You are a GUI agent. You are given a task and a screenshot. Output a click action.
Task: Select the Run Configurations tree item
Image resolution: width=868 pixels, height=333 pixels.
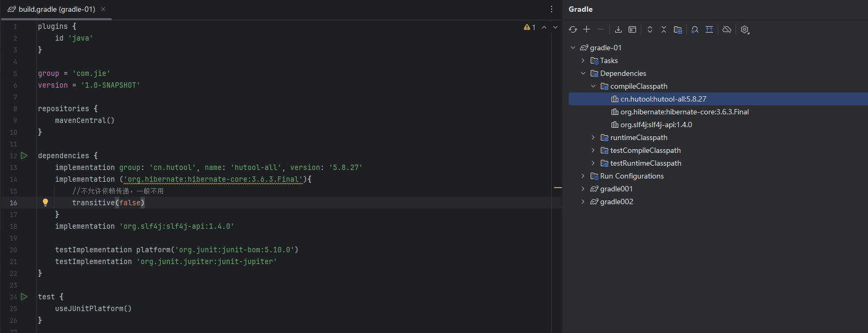tap(632, 176)
